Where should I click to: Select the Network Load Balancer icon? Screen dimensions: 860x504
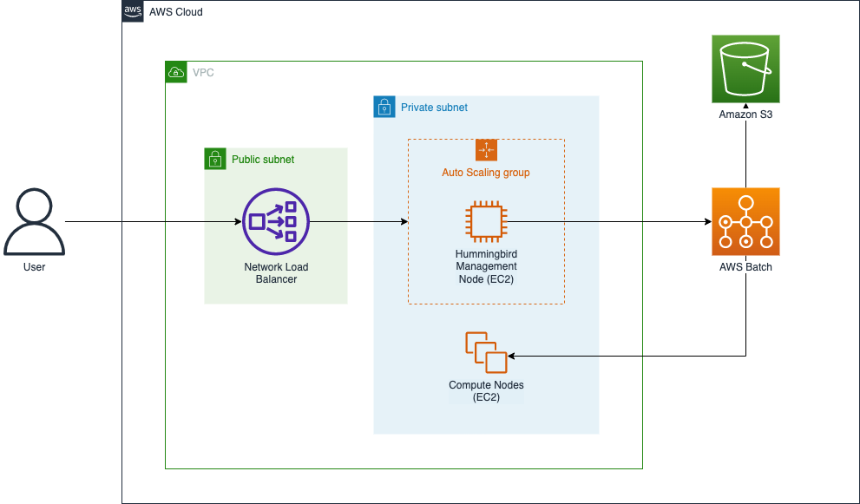point(276,221)
